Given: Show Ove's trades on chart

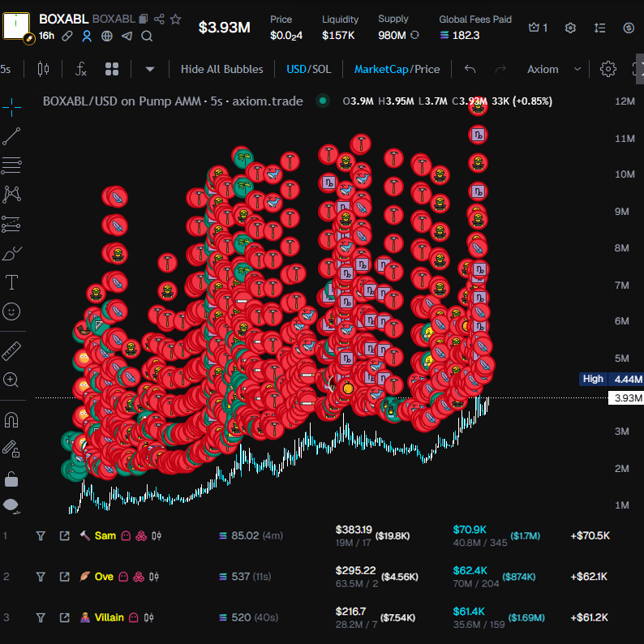Looking at the screenshot, I should tap(154, 577).
